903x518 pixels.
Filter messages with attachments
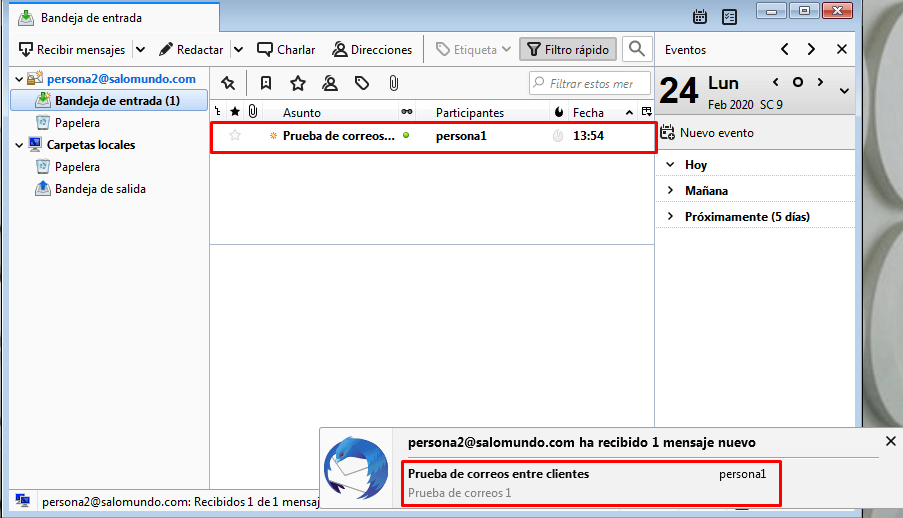pos(394,83)
